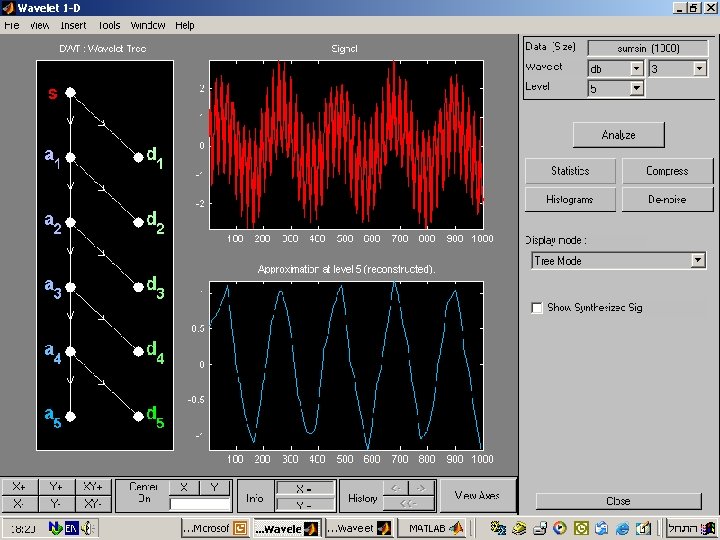The height and width of the screenshot is (540, 720).
Task: Click the XY+ zoom button
Action: [x=93, y=487]
